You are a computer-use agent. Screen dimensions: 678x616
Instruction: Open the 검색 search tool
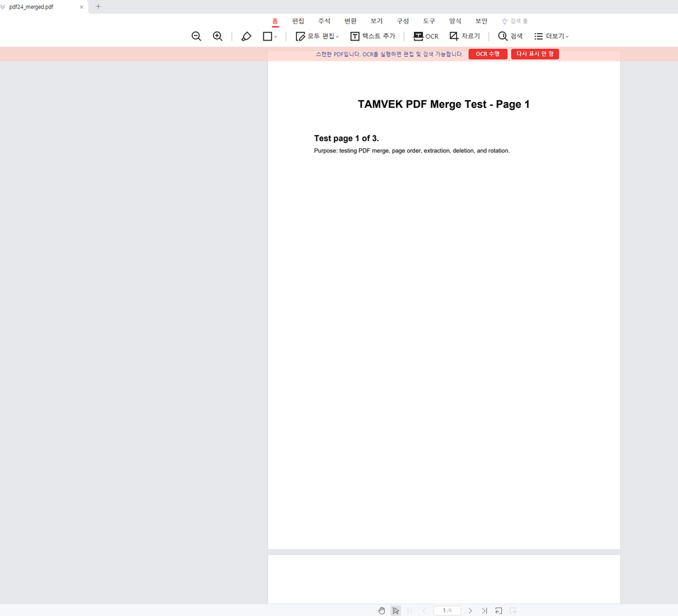tap(510, 36)
